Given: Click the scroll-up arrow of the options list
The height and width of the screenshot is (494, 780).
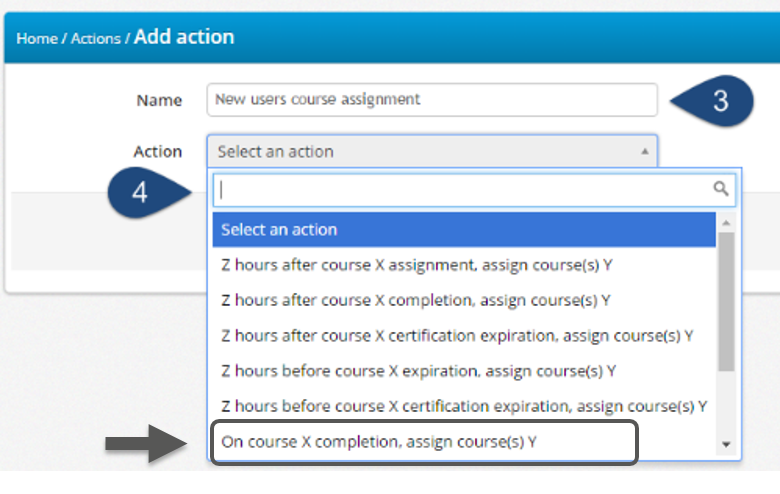Looking at the screenshot, I should coord(727,222).
